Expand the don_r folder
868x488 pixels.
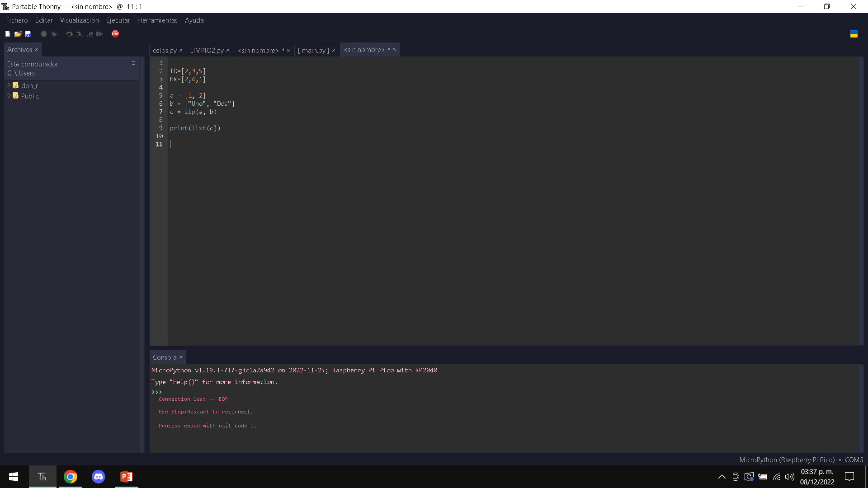coord(9,85)
